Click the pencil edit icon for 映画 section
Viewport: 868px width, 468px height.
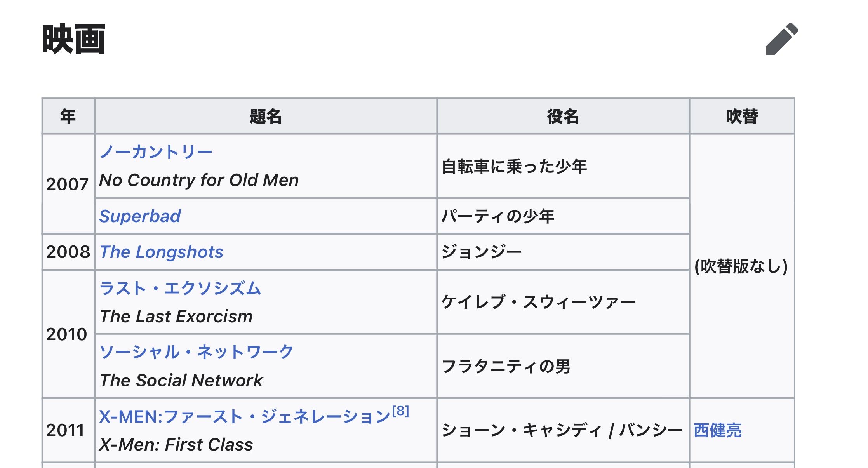click(781, 39)
